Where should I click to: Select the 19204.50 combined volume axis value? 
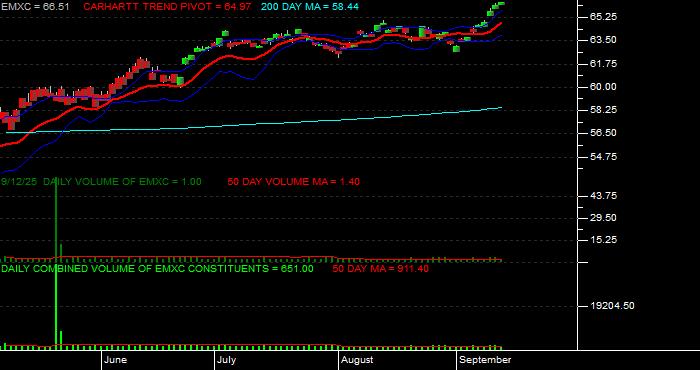tap(612, 306)
